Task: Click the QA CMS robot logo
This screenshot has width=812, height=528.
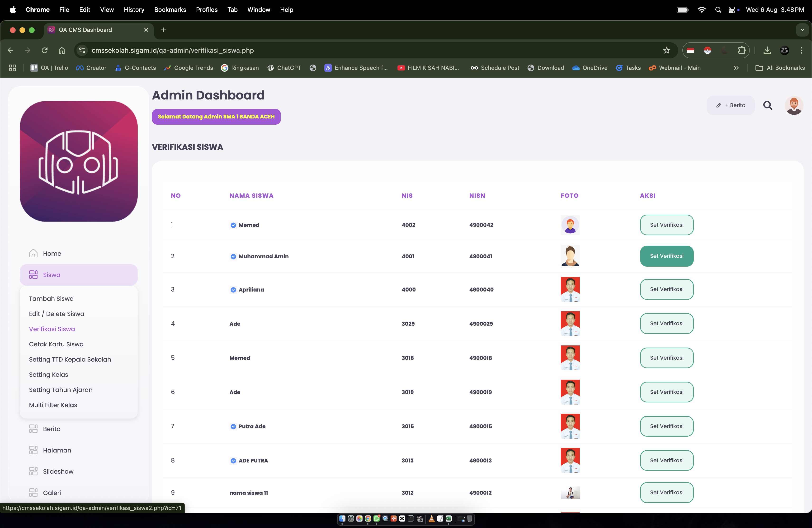Action: [79, 161]
